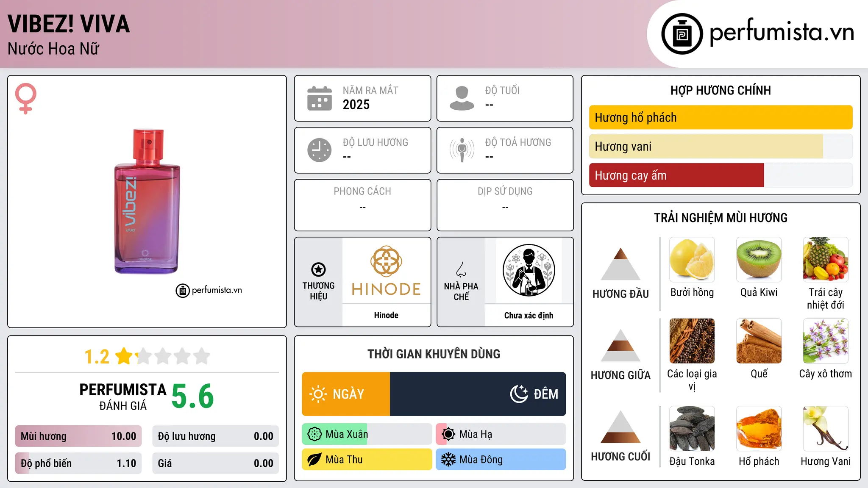
Task: Click the Hợp hương chính heading
Action: coord(721,90)
